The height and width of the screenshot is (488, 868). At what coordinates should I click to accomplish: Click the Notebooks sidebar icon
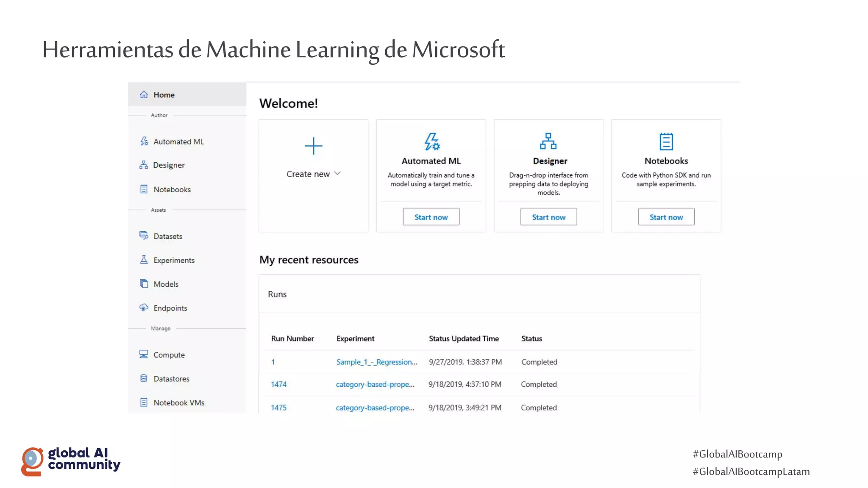[x=144, y=189]
